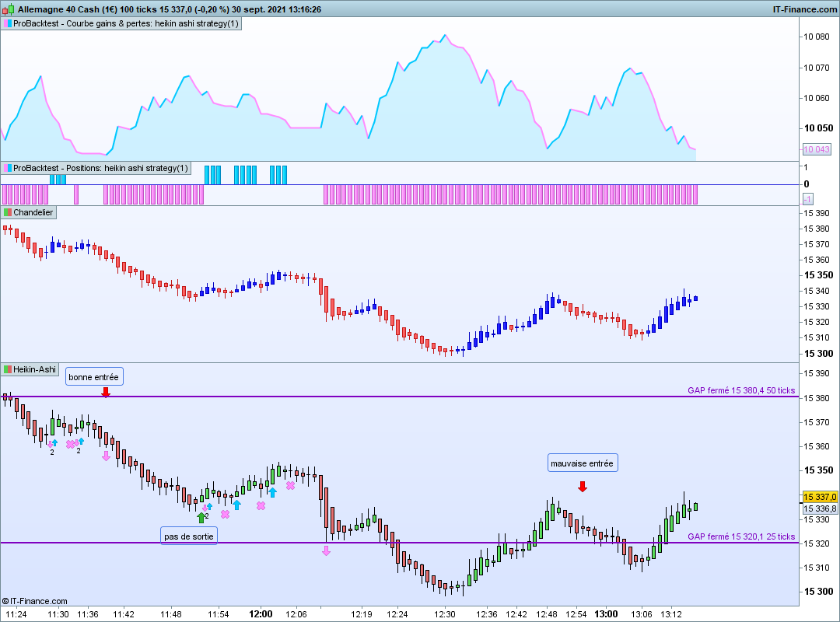Click the red-green icon beside Chandelier label
This screenshot has width=840, height=622.
tap(8, 212)
